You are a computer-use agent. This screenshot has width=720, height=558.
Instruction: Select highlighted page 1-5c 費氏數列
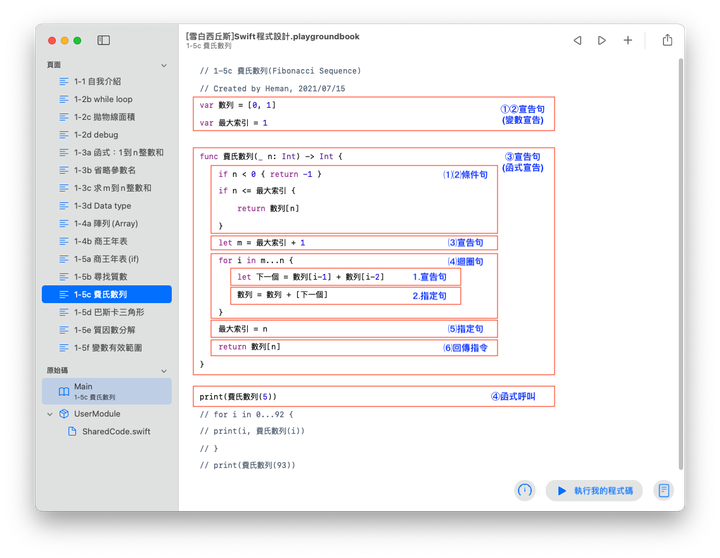(x=107, y=294)
